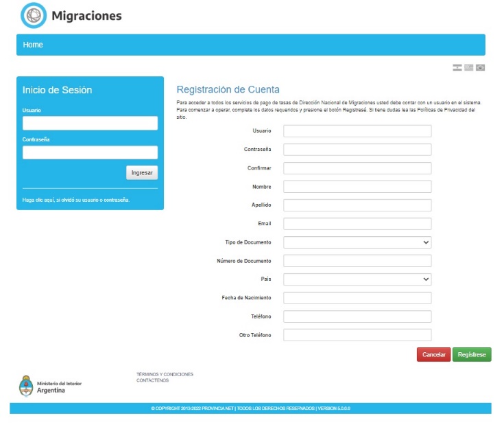Click the Inicio de Sesión heading

coord(57,90)
